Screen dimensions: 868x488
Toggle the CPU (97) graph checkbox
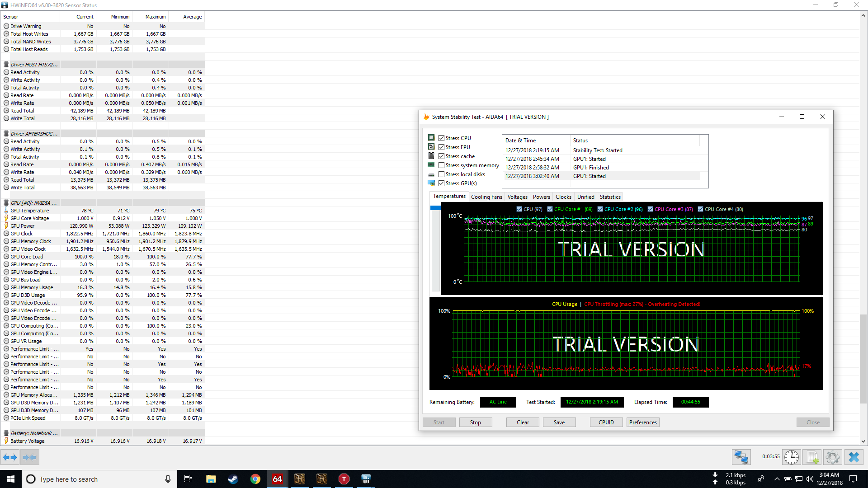[x=519, y=209]
